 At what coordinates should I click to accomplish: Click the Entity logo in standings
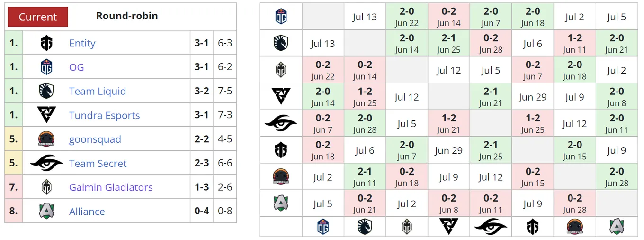click(46, 43)
